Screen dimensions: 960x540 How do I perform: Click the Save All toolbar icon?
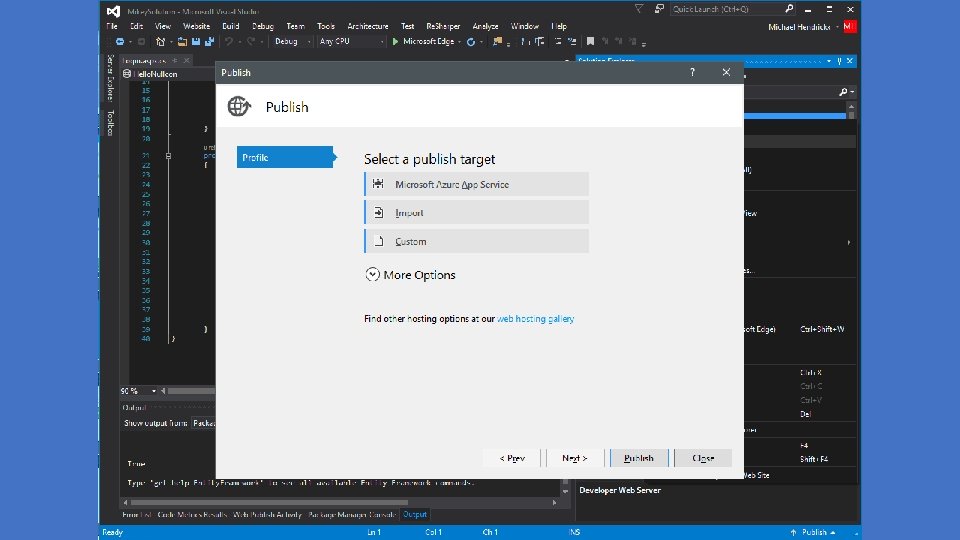click(209, 42)
